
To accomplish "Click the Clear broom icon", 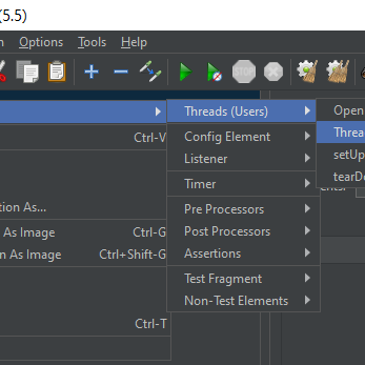I will [307, 71].
